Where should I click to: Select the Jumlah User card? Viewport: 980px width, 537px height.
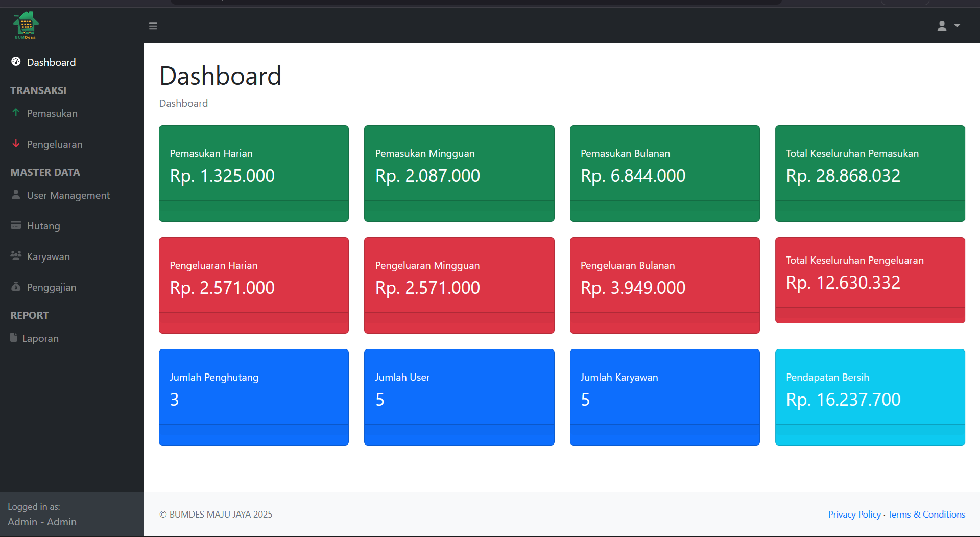459,397
